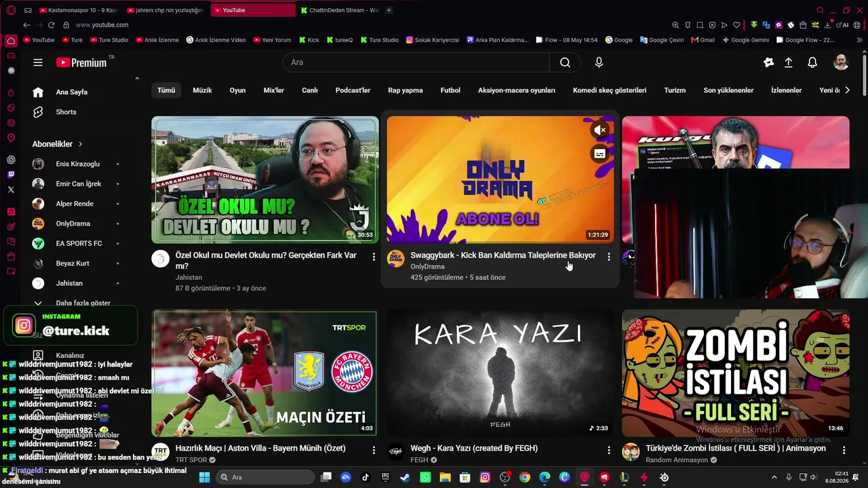Open EA SPORTS FC subscription channel
Viewport: 868px width, 488px height.
(78, 243)
